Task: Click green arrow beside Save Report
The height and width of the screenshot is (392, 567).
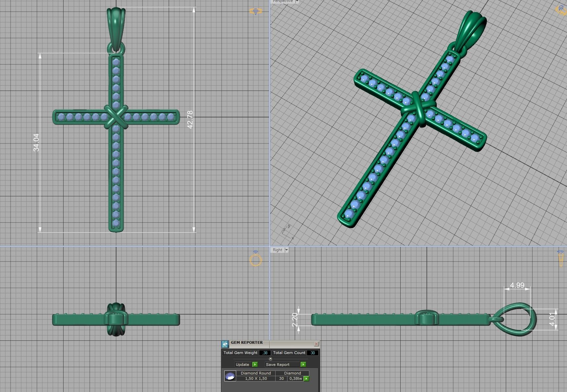Action: point(303,364)
